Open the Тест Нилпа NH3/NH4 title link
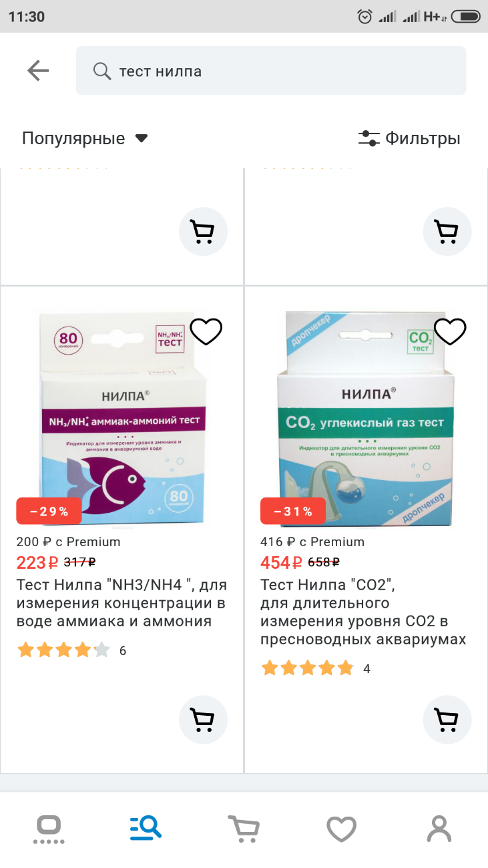488x868 pixels. [x=122, y=604]
